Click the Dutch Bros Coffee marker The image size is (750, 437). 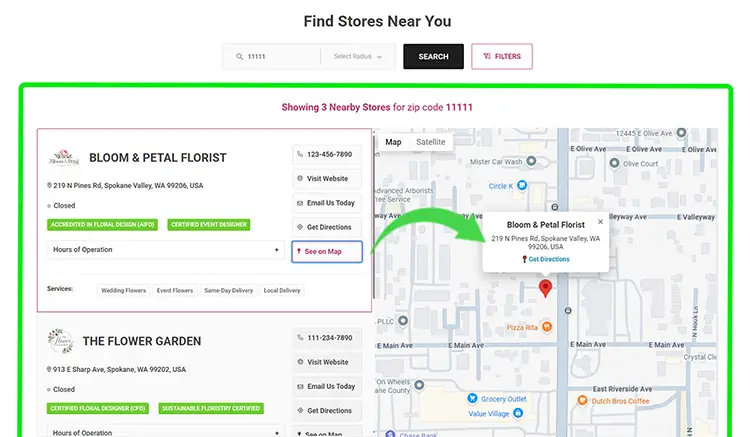pos(582,400)
